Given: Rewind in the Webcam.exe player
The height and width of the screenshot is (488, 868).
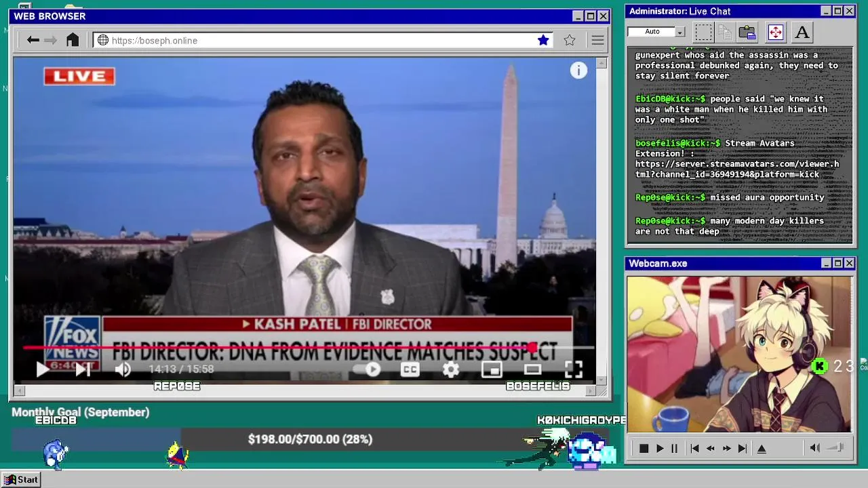Looking at the screenshot, I should pos(711,448).
